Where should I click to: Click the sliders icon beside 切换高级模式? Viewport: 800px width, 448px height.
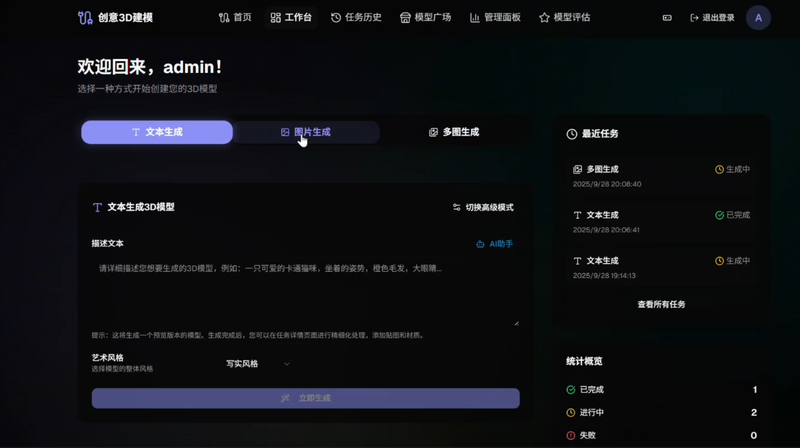point(457,207)
